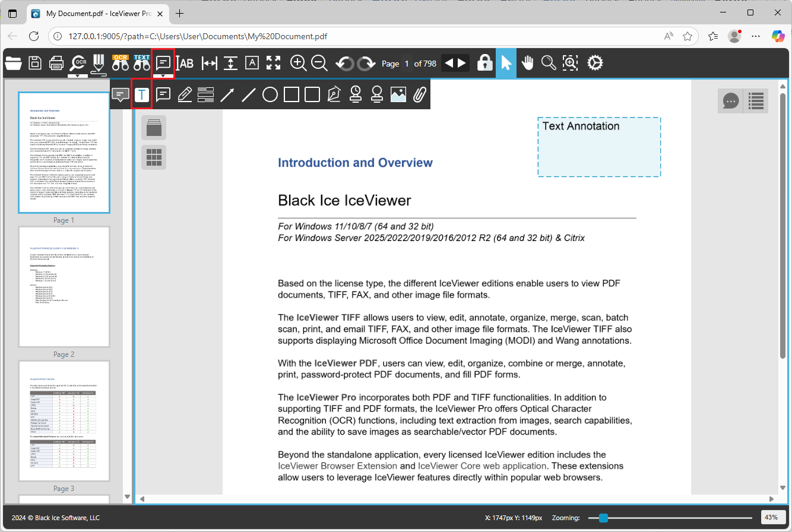Show the comments panel speech bubble
Screen dimensions: 792x532
(x=730, y=101)
